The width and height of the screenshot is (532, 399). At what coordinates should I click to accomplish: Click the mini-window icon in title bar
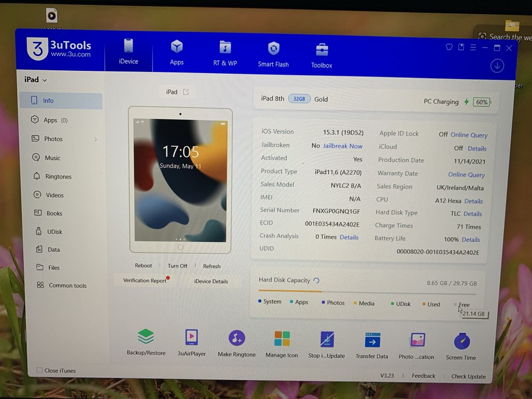point(461,47)
